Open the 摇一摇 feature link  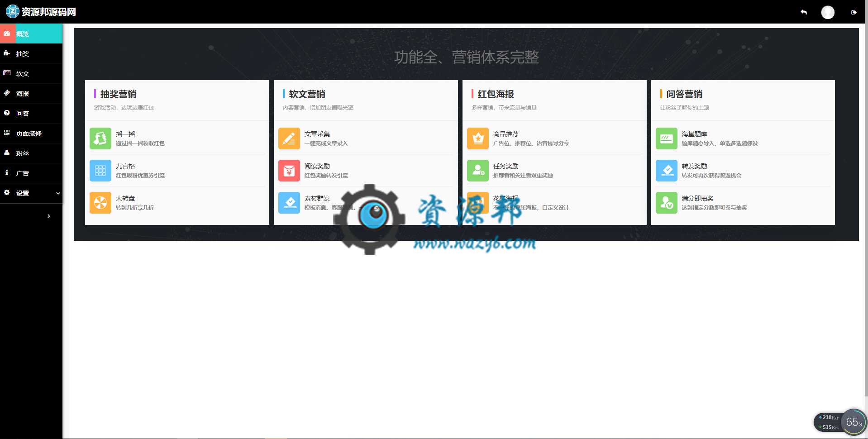[125, 134]
